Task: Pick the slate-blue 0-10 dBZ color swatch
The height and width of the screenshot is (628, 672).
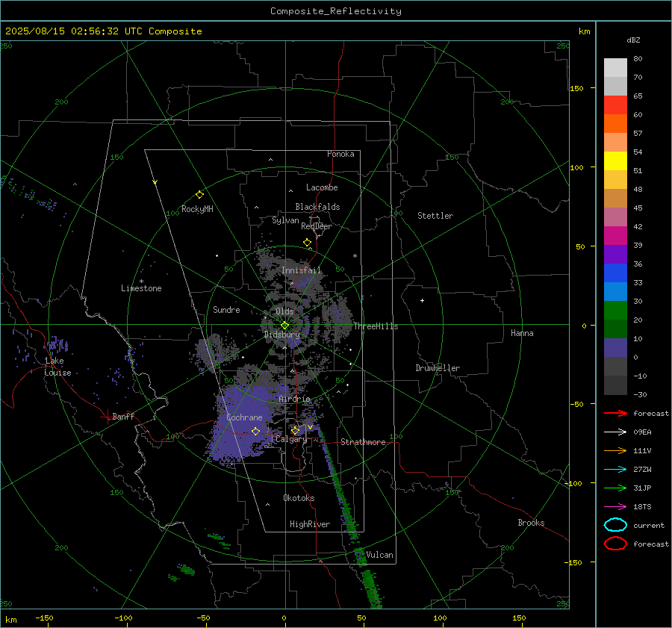Action: [x=615, y=348]
